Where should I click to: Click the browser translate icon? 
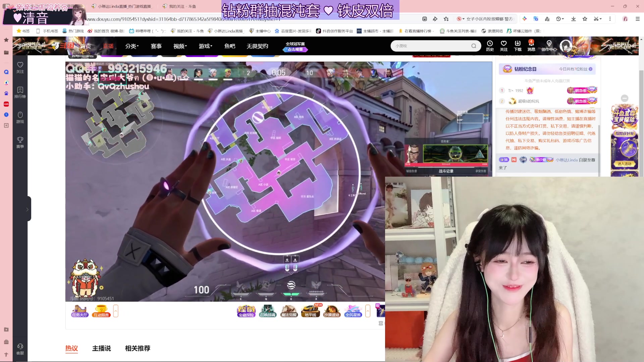coord(536,19)
